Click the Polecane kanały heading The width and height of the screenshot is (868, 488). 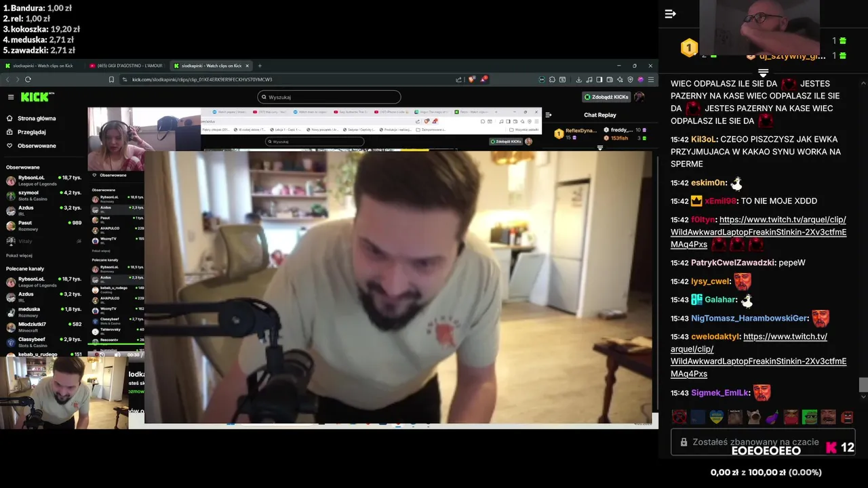pyautogui.click(x=25, y=268)
